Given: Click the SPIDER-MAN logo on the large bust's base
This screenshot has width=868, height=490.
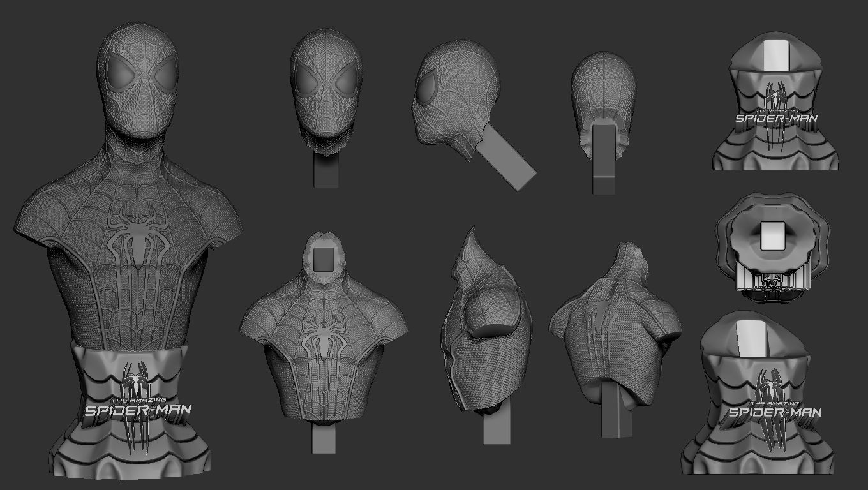Looking at the screenshot, I should click(137, 409).
